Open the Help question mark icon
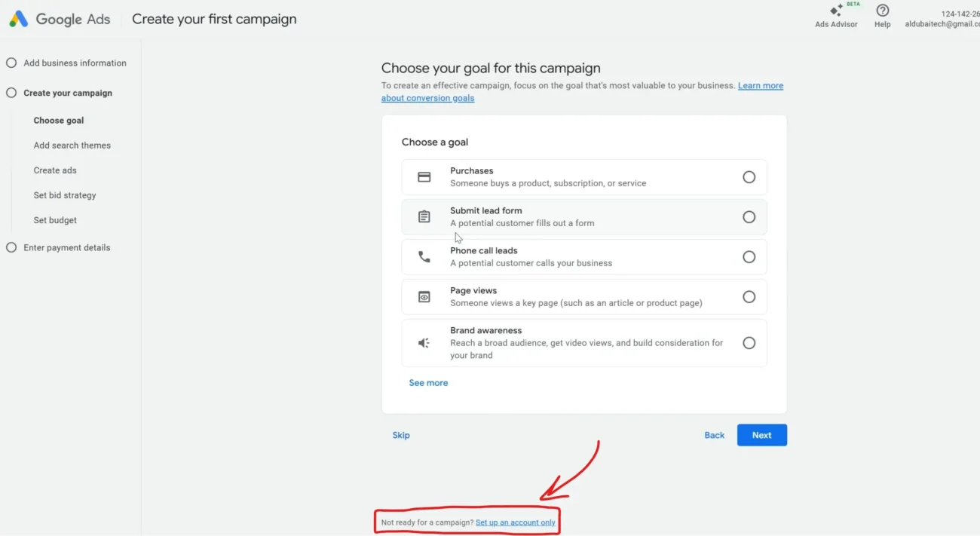This screenshot has height=536, width=980. click(x=882, y=11)
